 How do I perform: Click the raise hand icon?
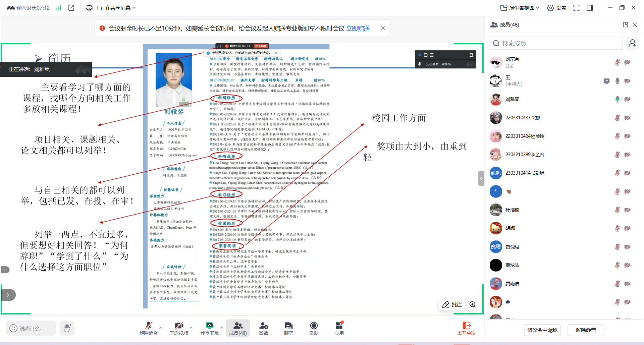point(67,328)
